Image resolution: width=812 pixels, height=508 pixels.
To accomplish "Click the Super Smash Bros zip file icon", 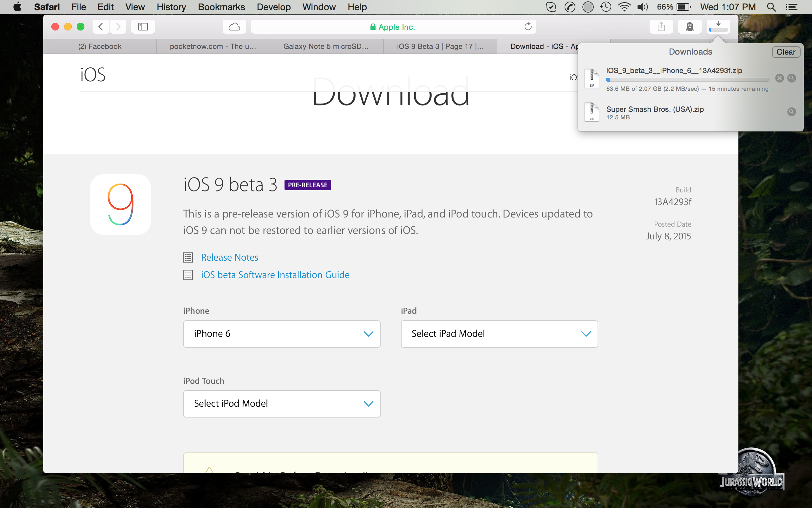I will (592, 112).
